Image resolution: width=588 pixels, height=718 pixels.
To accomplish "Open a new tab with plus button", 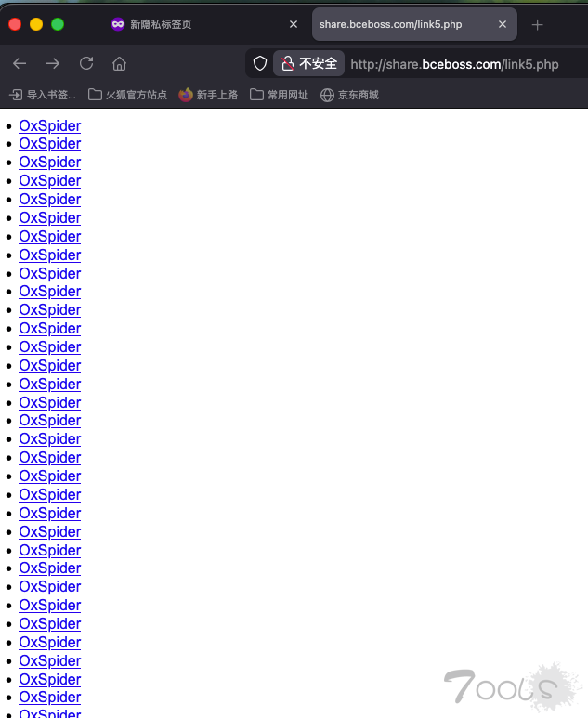I will [537, 24].
